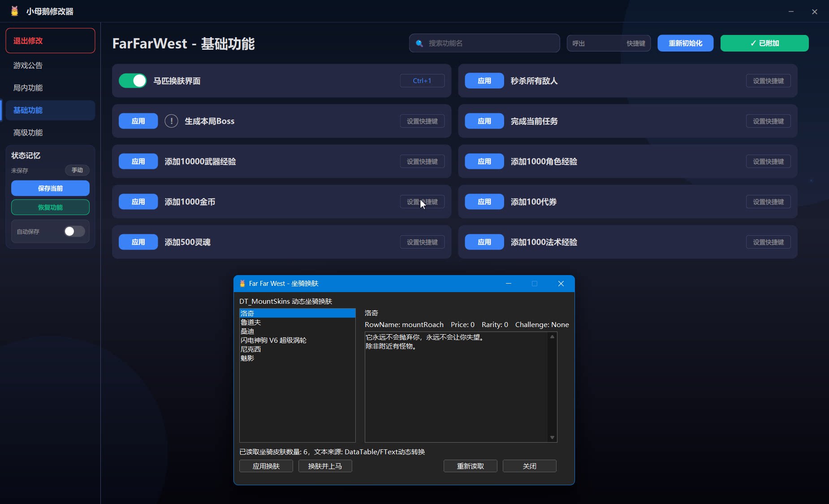Click the warning icon beside 生成本局Boss
829x504 pixels.
pyautogui.click(x=171, y=121)
